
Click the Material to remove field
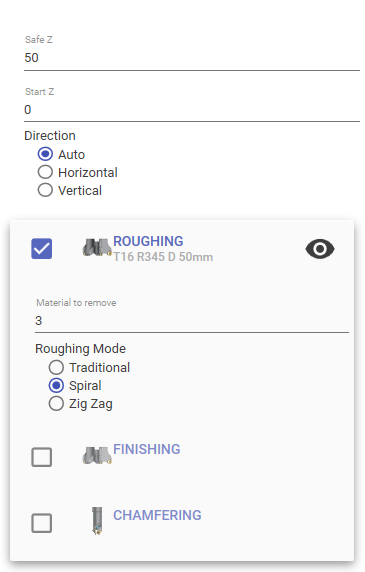pos(192,321)
